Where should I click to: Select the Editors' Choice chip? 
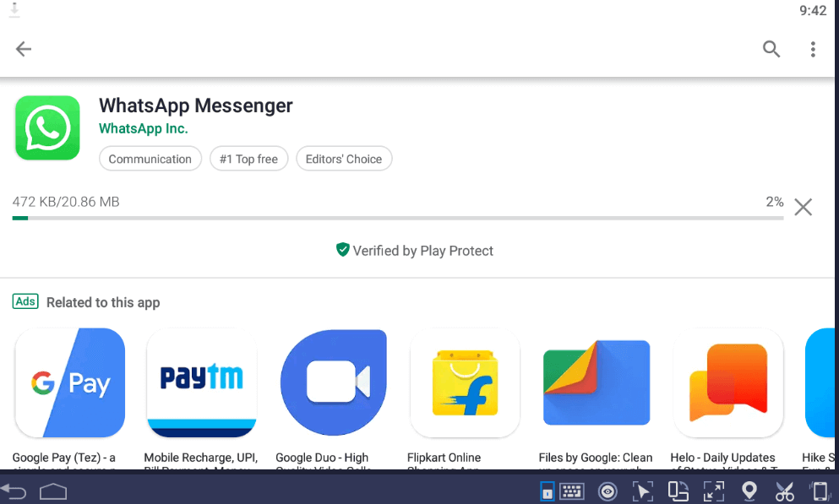[344, 159]
